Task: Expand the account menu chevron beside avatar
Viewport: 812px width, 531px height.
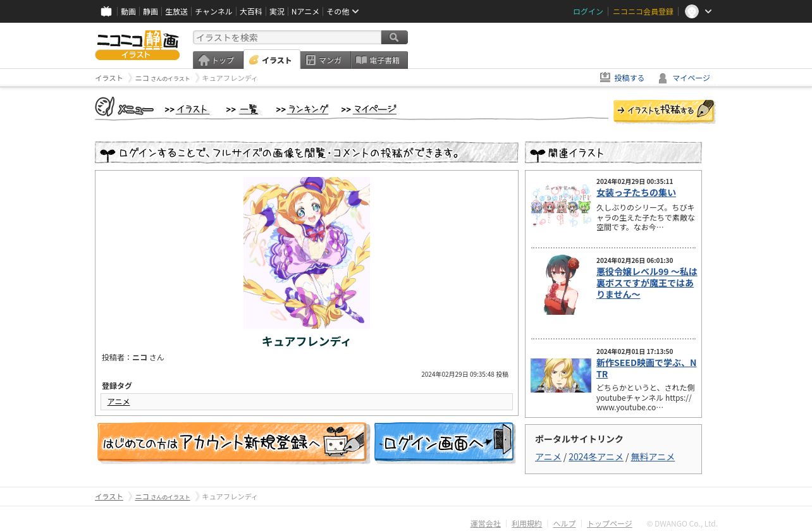Action: 708,11
